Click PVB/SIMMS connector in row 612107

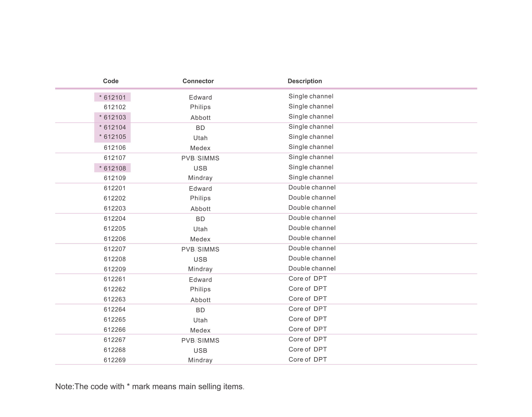coord(200,158)
